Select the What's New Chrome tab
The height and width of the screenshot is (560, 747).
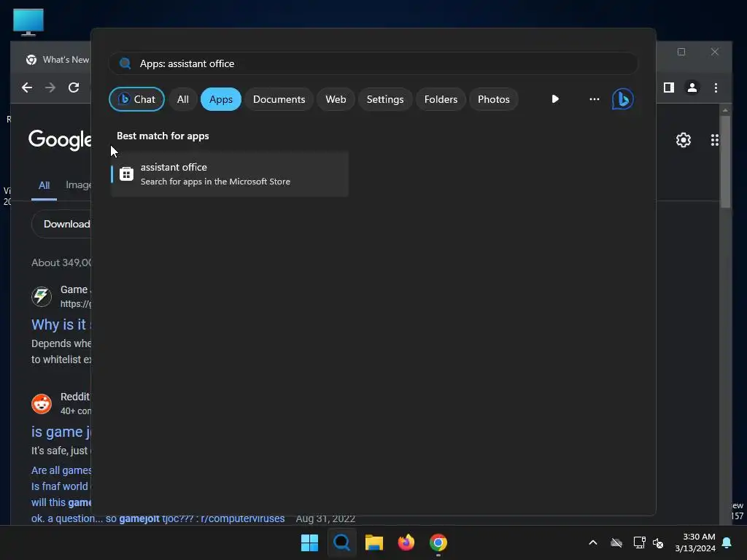click(57, 60)
